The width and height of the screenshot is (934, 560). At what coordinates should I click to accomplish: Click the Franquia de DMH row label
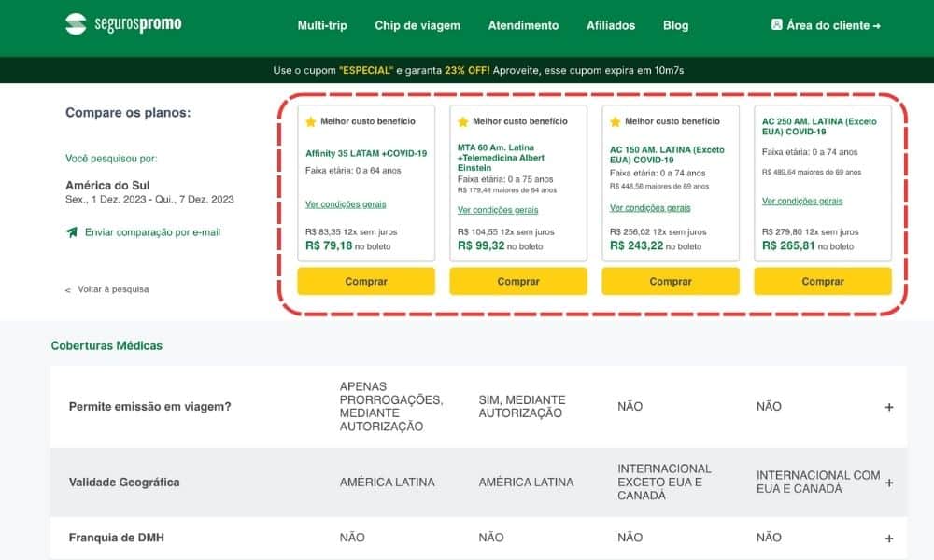[116, 538]
